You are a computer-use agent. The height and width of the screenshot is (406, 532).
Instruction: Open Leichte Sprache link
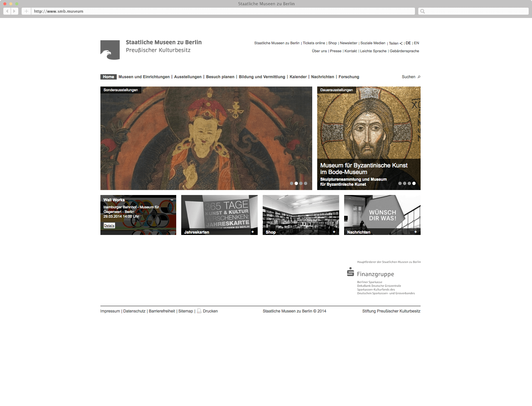click(x=373, y=51)
